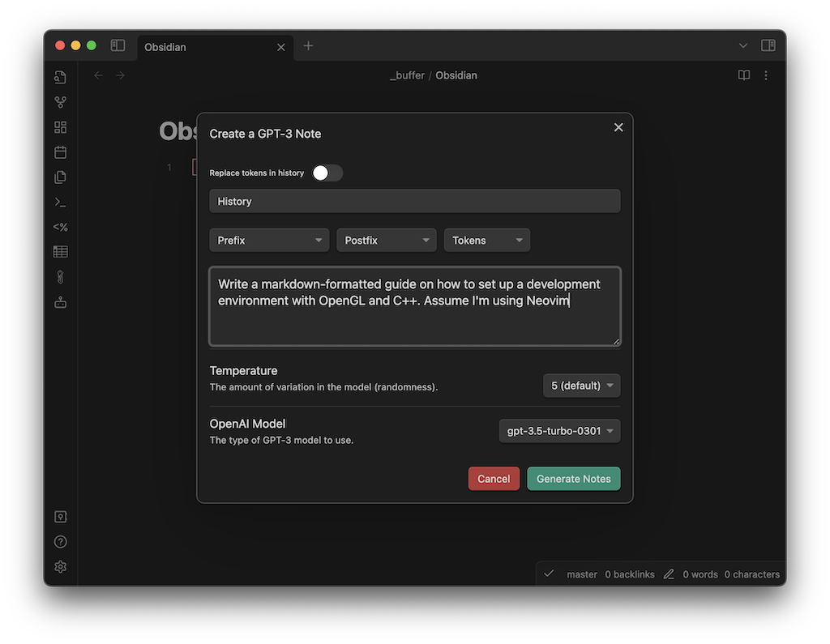Click 0 characters in status bar
Image resolution: width=830 pixels, height=644 pixels.
coord(752,574)
